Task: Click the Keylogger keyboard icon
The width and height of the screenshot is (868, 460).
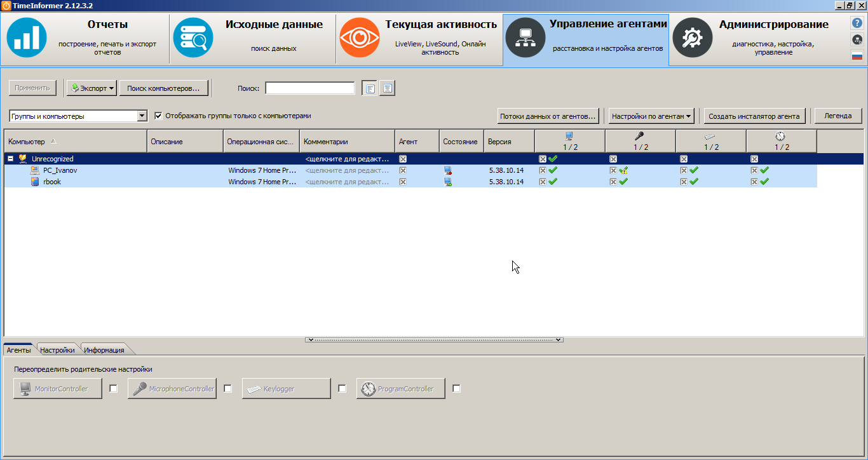Action: 254,389
